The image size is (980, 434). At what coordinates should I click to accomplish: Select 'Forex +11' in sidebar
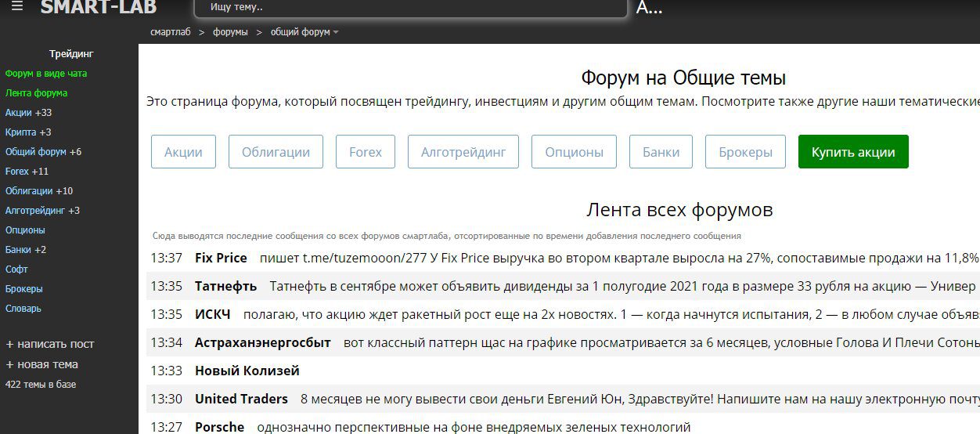[27, 172]
